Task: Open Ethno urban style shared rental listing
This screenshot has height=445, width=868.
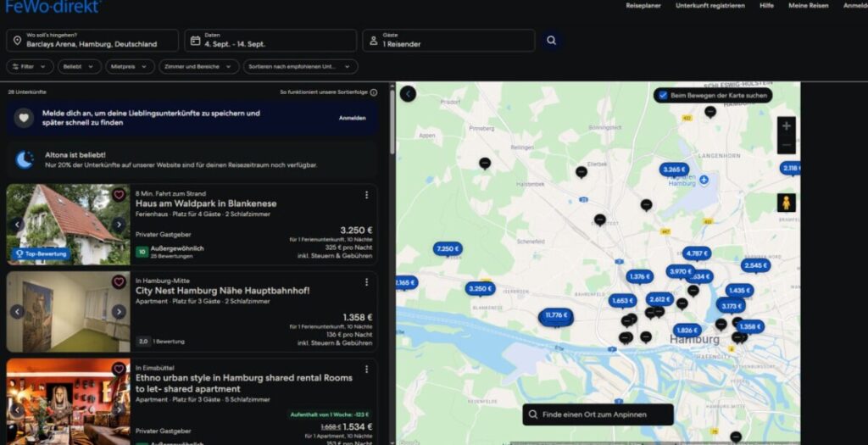Action: (x=243, y=383)
